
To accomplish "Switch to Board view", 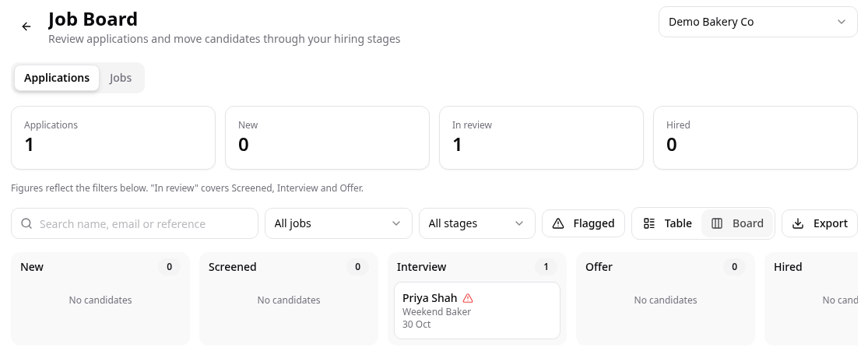I will click(x=736, y=223).
